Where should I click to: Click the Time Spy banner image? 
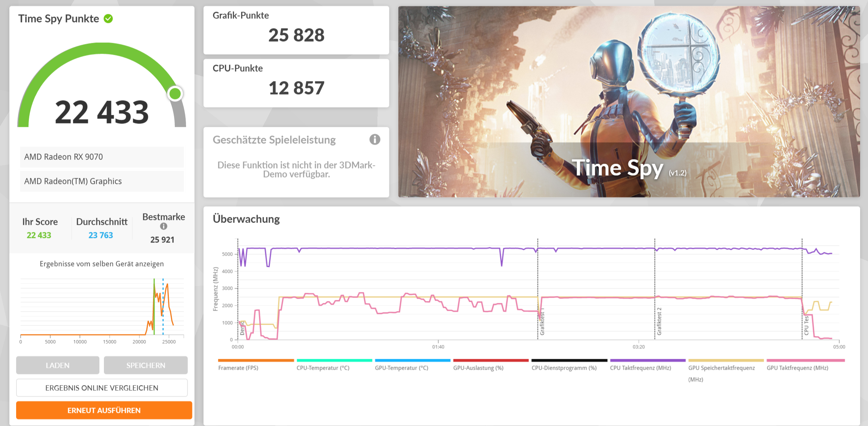(x=629, y=101)
